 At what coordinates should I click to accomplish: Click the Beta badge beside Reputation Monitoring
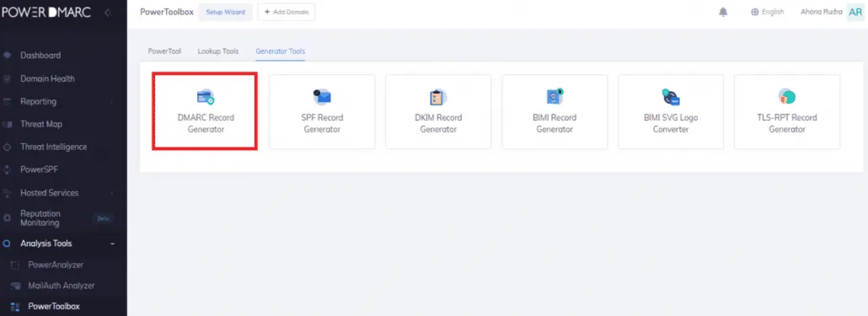(x=103, y=218)
